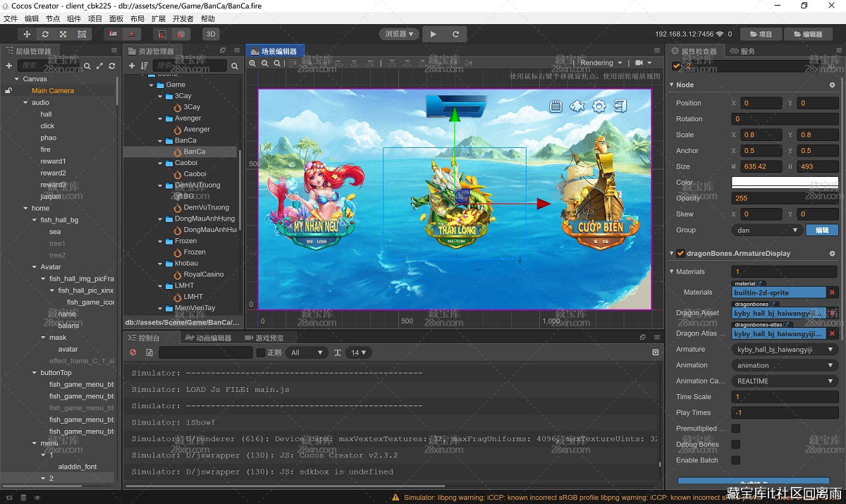
Task: Remove the builtin-2d-sprite material
Action: tap(832, 293)
